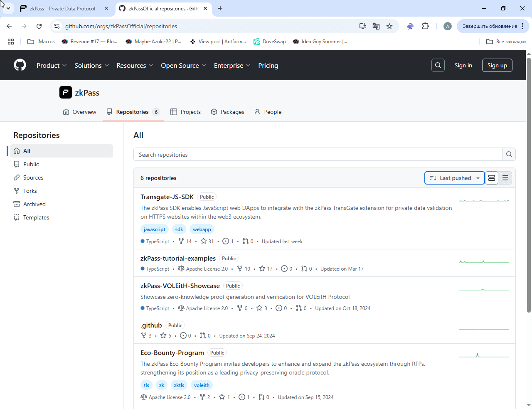Click the install app icon in address bar
This screenshot has width=532, height=409.
(363, 26)
